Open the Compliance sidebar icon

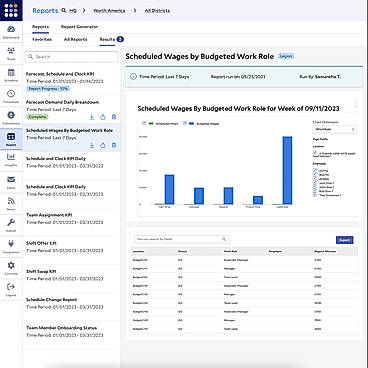(x=11, y=115)
